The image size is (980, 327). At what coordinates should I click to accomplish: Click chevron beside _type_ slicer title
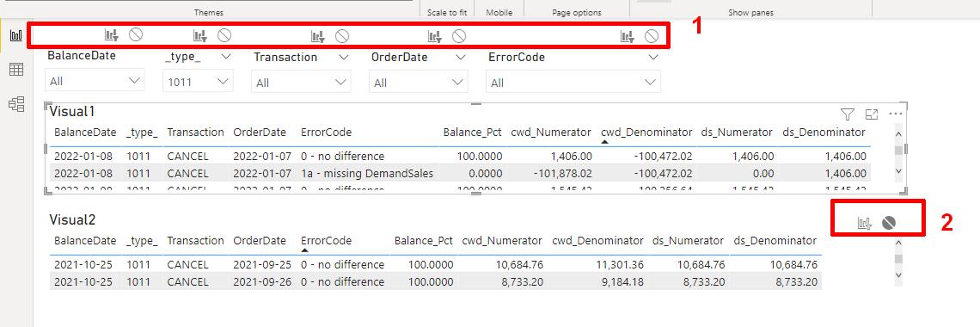pos(226,56)
